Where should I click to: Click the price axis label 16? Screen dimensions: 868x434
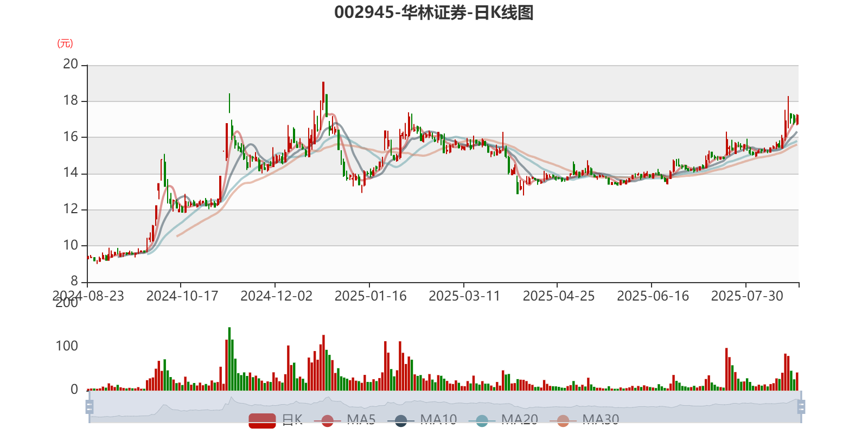click(71, 137)
